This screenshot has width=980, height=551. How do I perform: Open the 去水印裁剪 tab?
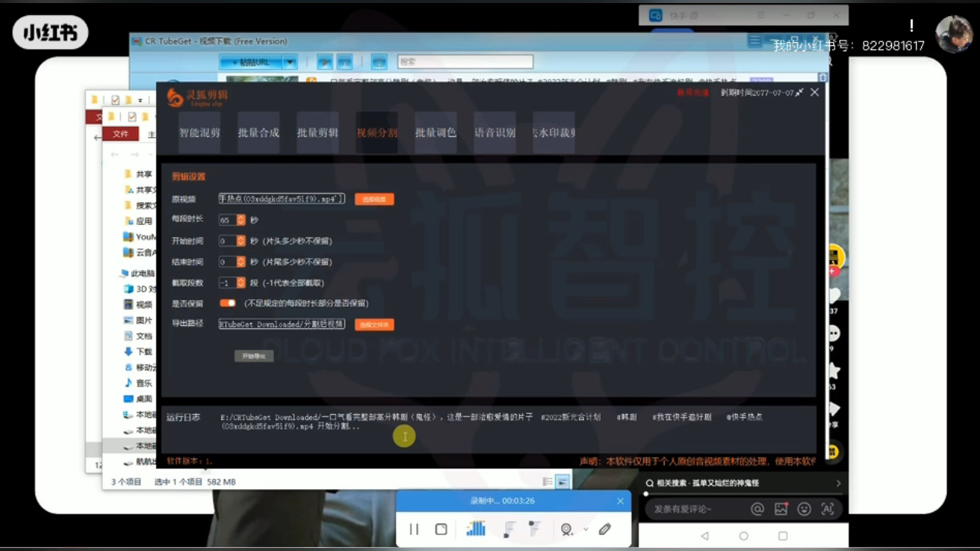(x=554, y=132)
